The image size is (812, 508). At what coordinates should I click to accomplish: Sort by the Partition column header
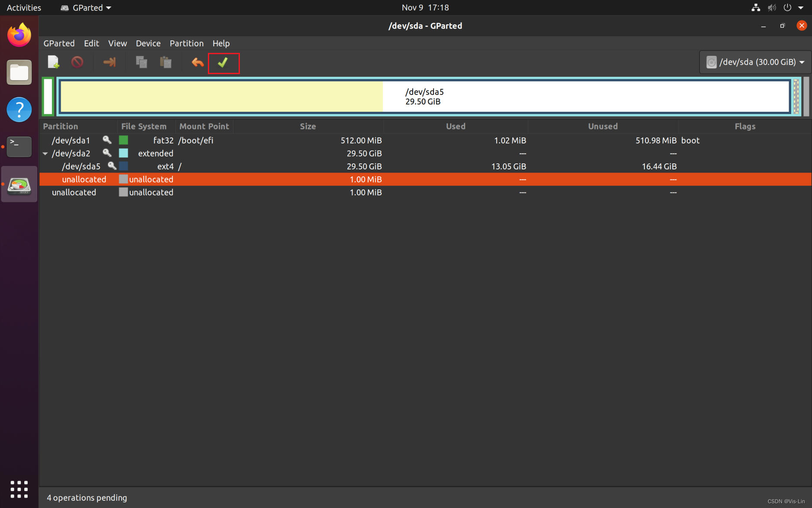pos(78,126)
